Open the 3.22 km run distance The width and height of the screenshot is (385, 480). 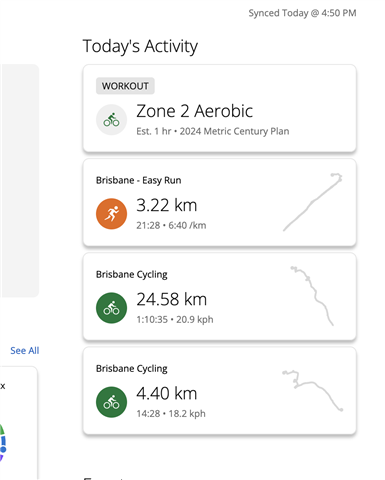[167, 205]
